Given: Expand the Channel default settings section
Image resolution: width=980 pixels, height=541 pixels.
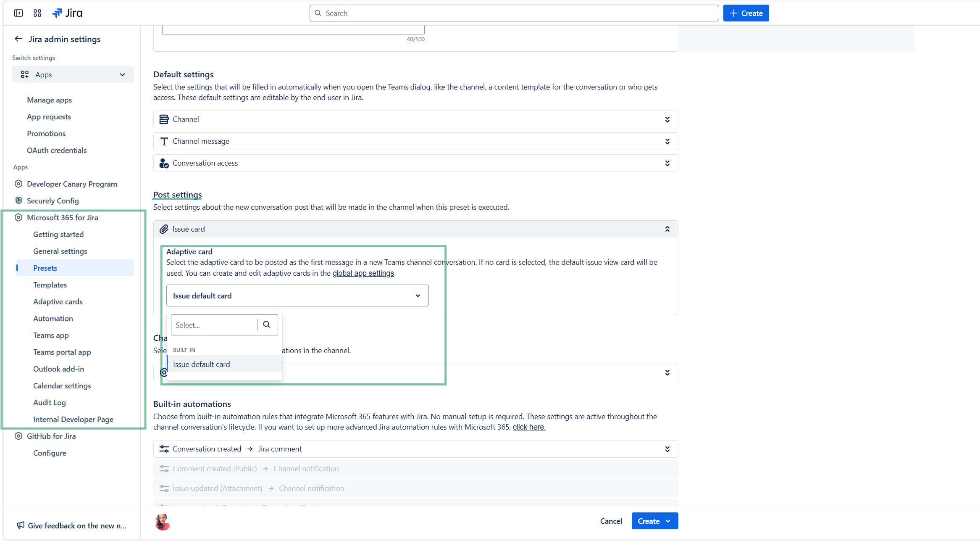Looking at the screenshot, I should point(667,119).
